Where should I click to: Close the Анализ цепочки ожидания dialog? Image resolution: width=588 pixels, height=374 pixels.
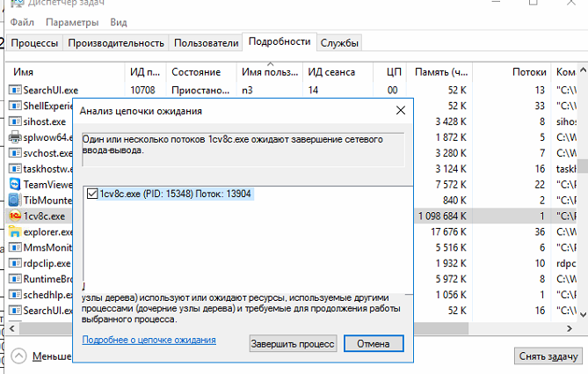[x=401, y=110]
